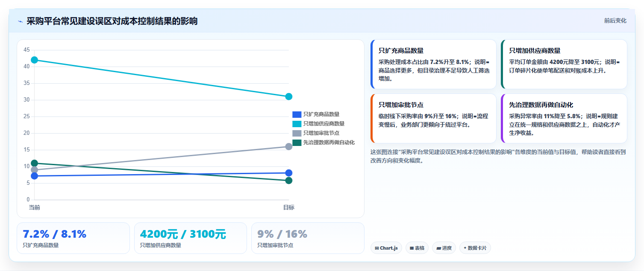Click the green target data point near 6

(x=288, y=181)
